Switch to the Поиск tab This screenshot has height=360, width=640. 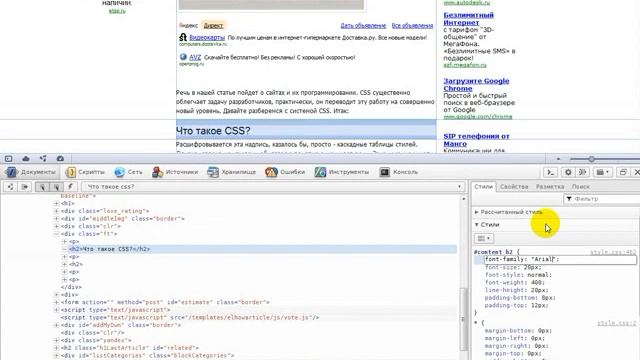coord(580,187)
